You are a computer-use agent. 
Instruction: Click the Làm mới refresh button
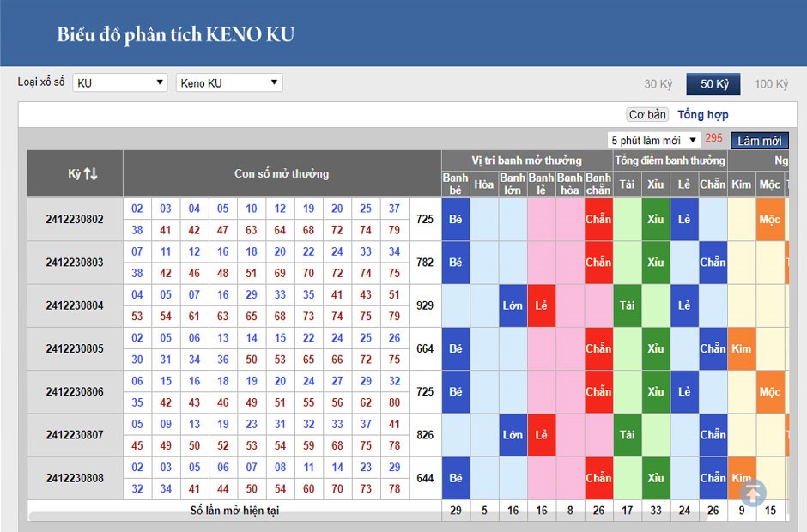coord(759,141)
